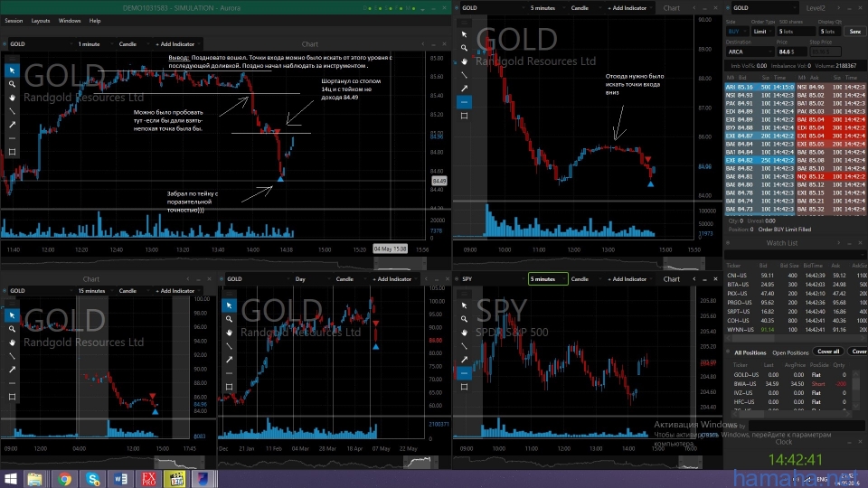Screen dimensions: 868x488
Task: Toggle link icon of Level2 panel
Action: click(728, 8)
